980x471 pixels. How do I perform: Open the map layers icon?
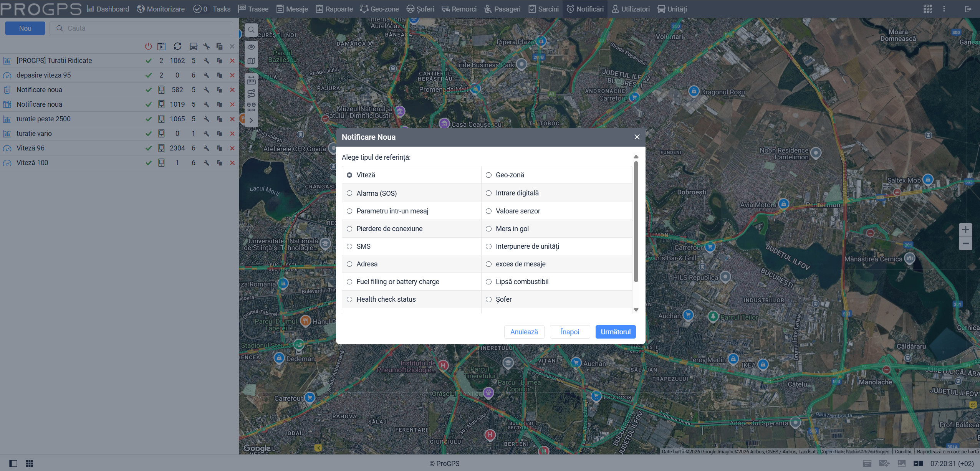pos(251,61)
